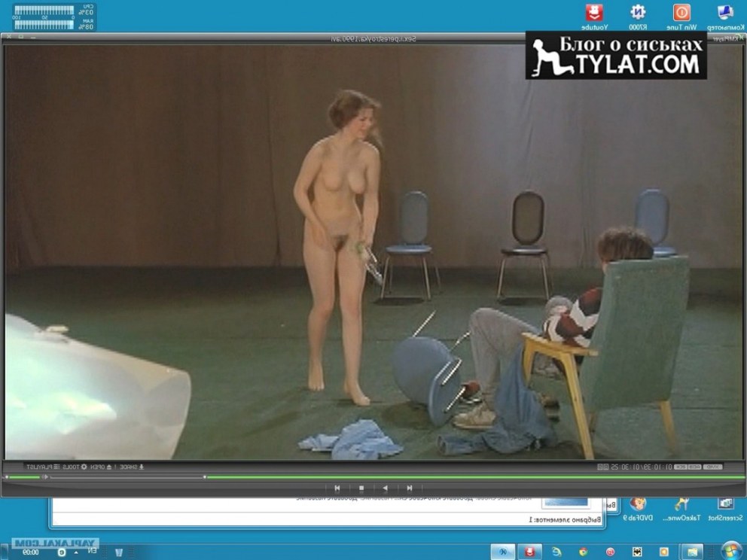
Task: Click the Stop button in player controls
Action: click(361, 488)
